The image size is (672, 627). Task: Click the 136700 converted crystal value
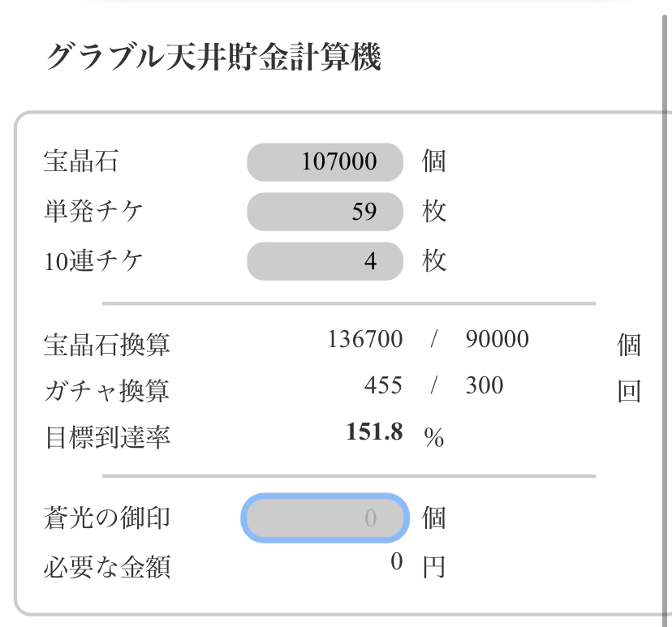[x=364, y=341]
